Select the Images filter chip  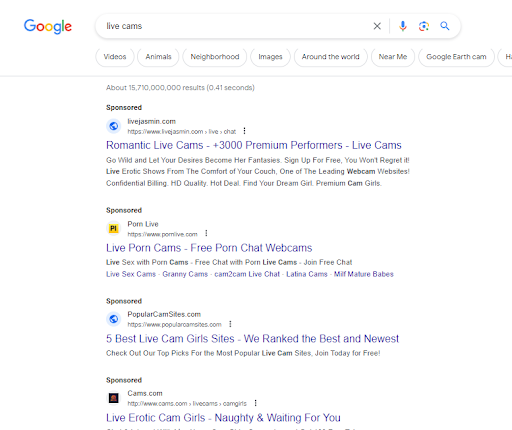[x=270, y=57]
